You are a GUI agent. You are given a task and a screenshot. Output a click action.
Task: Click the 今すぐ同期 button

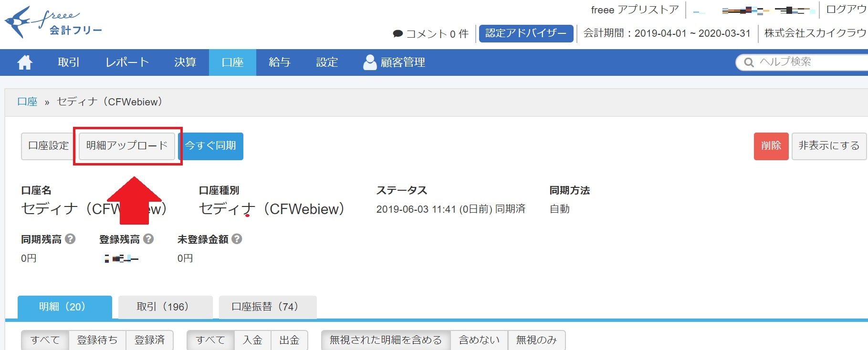[x=210, y=146]
